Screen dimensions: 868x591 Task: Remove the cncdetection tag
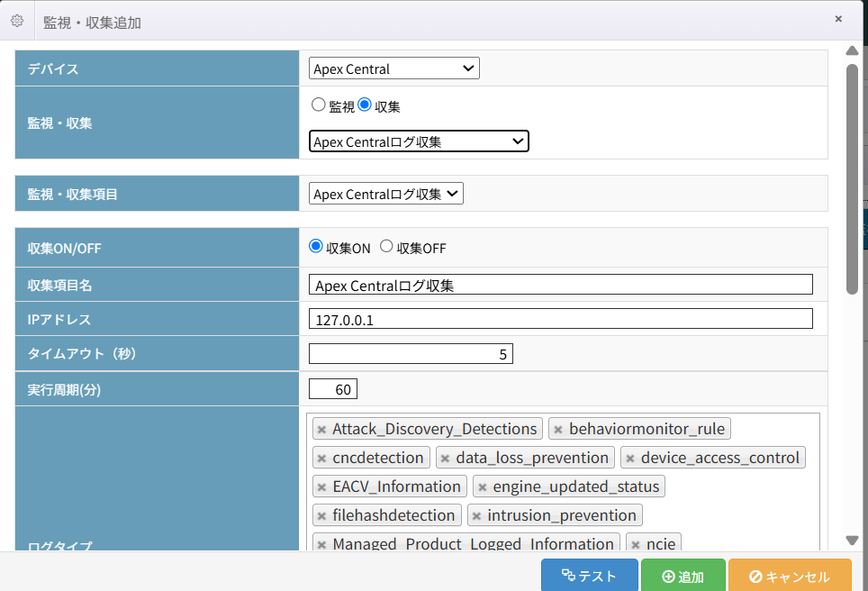point(321,458)
